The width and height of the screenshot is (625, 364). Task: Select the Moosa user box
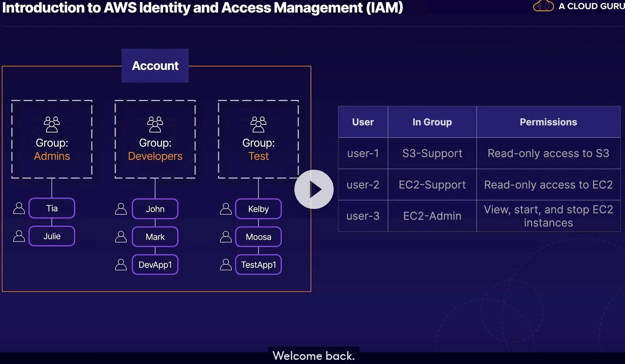[x=258, y=237]
